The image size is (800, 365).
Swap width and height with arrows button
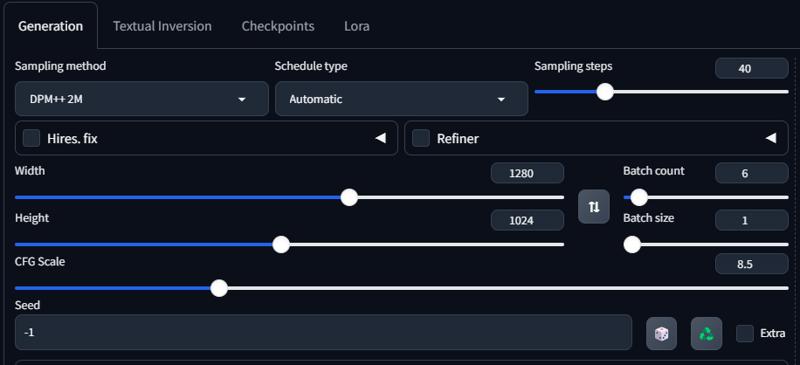pos(593,206)
